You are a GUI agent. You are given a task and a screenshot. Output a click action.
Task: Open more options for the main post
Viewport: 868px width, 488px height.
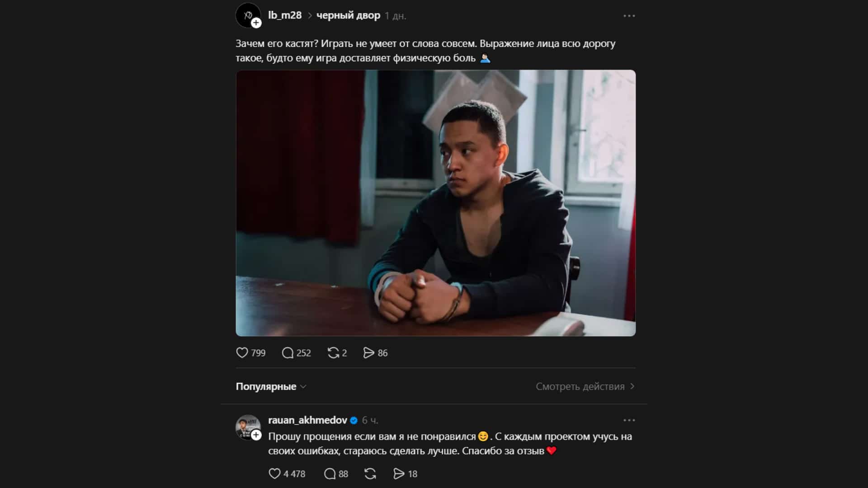tap(629, 16)
